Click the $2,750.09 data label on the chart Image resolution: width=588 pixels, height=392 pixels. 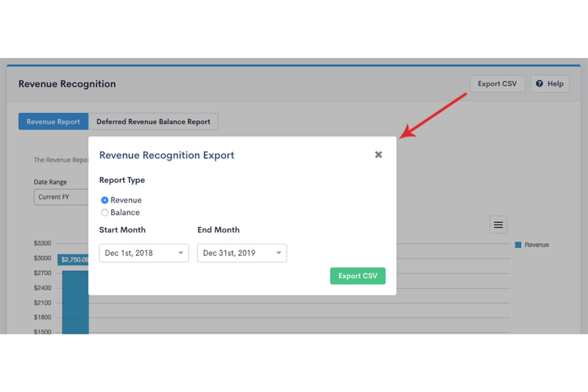point(73,260)
